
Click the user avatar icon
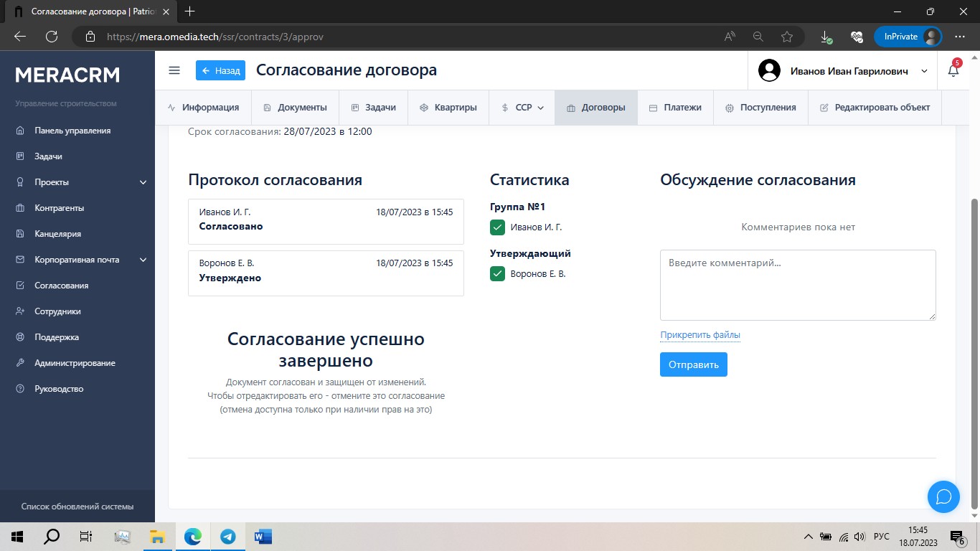click(x=769, y=71)
